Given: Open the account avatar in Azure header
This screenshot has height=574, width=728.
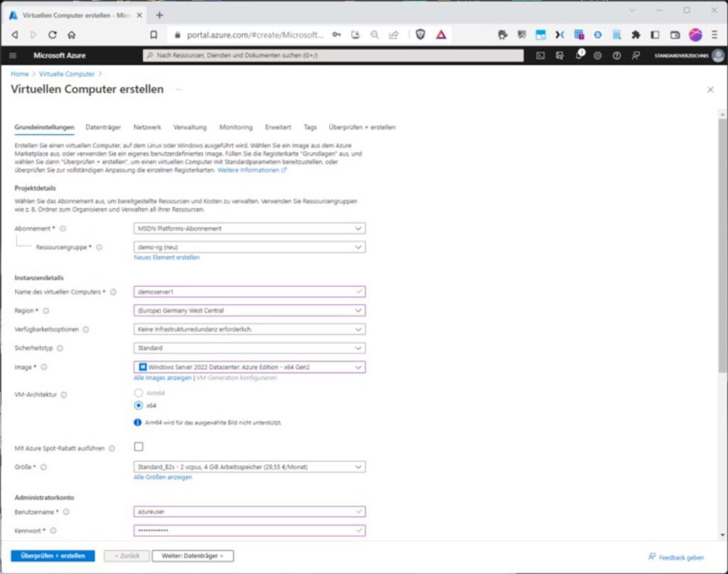Looking at the screenshot, I should pyautogui.click(x=718, y=55).
